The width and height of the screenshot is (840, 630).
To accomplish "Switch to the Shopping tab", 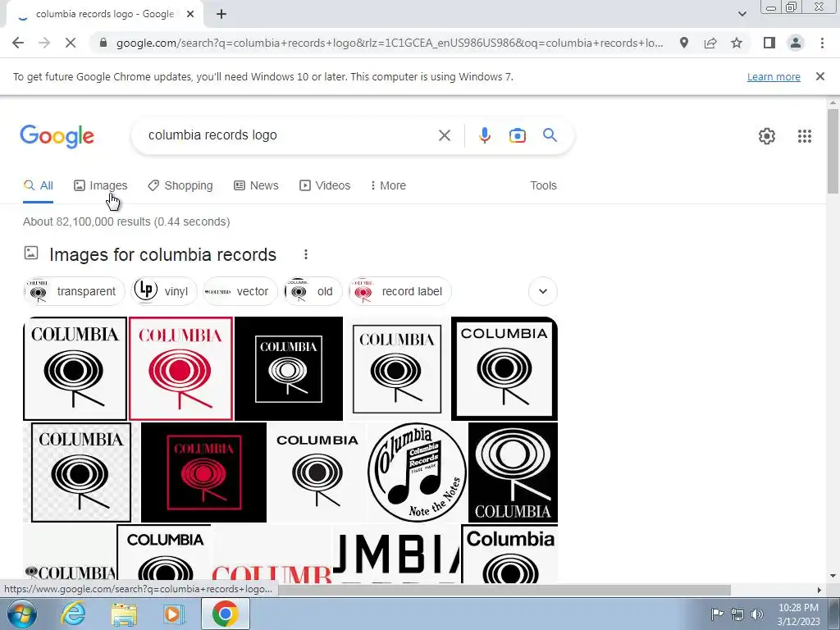I will pyautogui.click(x=180, y=186).
